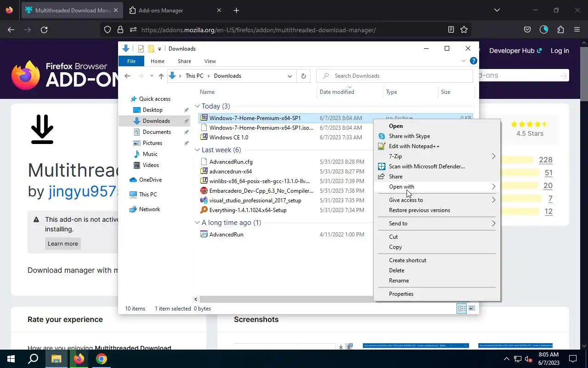
Task: Open Firefox tracking protection shield icon
Action: click(x=107, y=30)
